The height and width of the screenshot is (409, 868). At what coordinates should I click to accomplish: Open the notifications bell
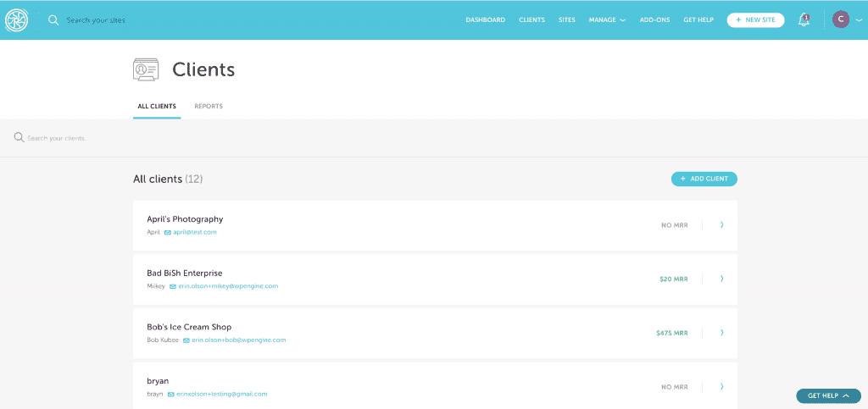(x=804, y=19)
